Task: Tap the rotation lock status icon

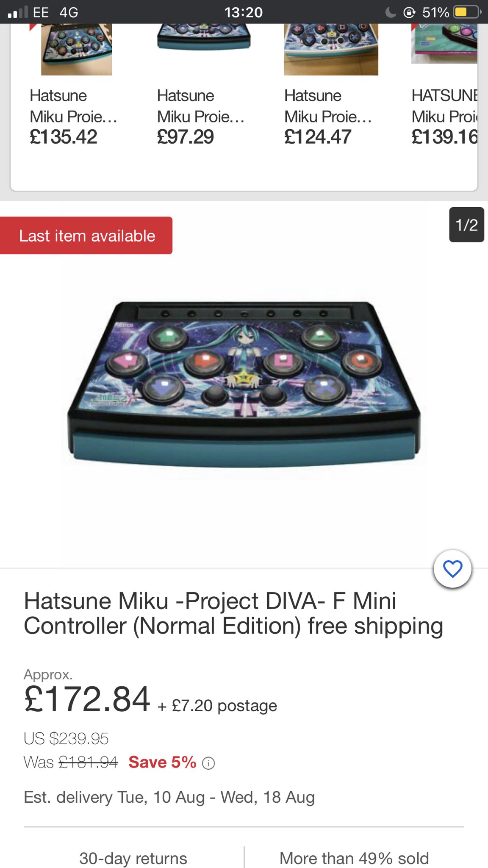Action: point(409,12)
